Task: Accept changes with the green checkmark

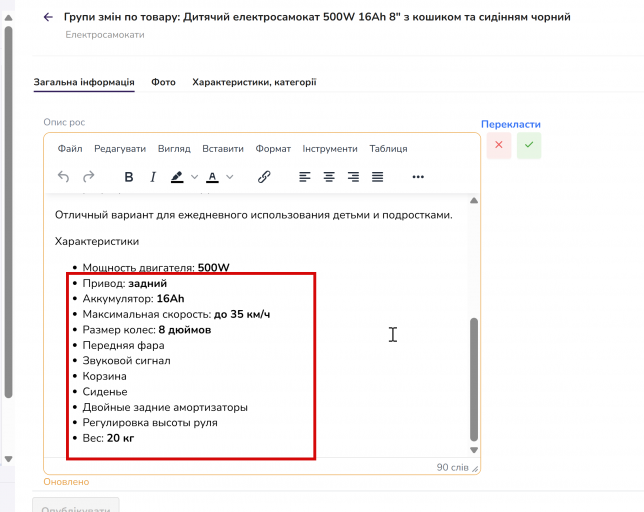Action: coord(529,145)
